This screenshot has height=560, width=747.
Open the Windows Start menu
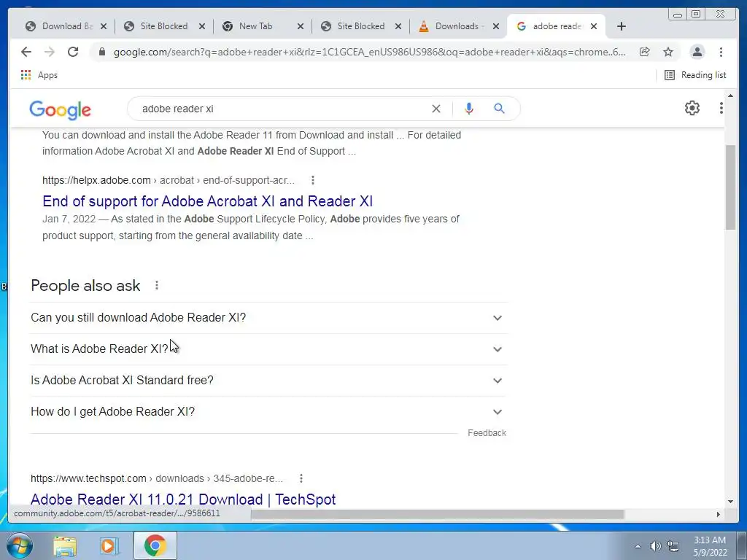(20, 545)
